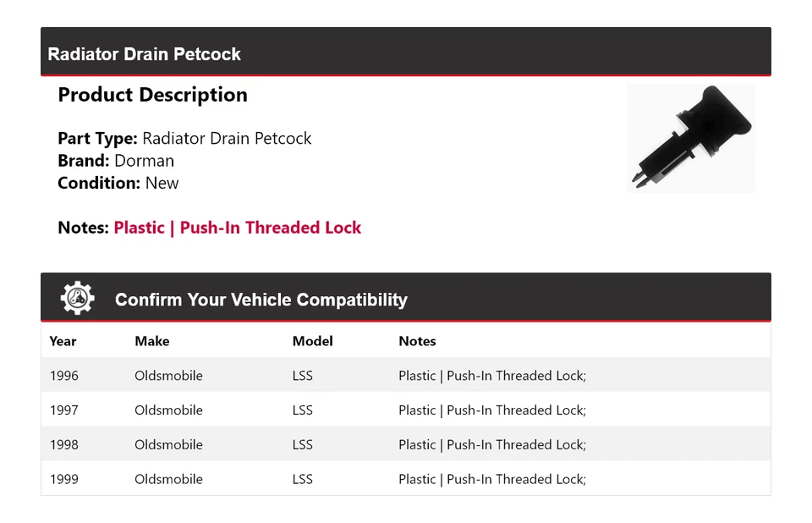Select the 1997 year cell
Screen dimensions: 812x523
tap(64, 410)
